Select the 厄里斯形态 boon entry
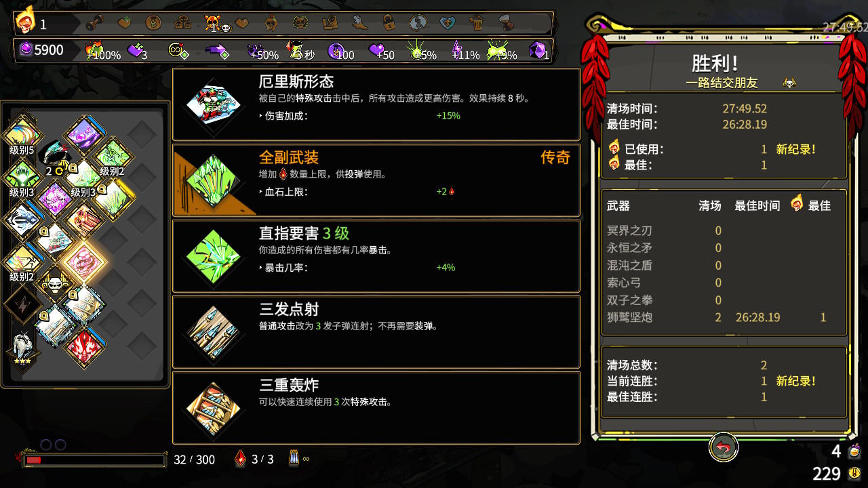This screenshot has height=488, width=868. pos(376,104)
